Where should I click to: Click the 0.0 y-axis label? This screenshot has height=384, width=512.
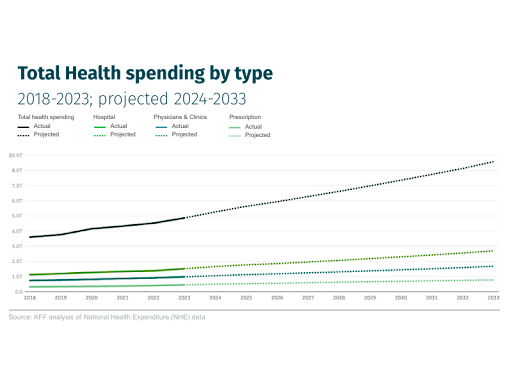pos(19,292)
